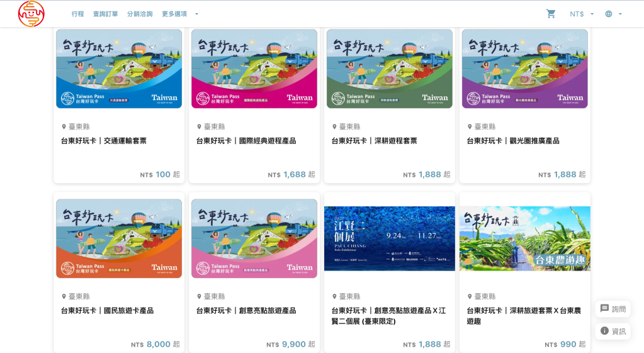Open the 查詢訂單 menu item
Screen dimensions: 644x353
tap(105, 14)
